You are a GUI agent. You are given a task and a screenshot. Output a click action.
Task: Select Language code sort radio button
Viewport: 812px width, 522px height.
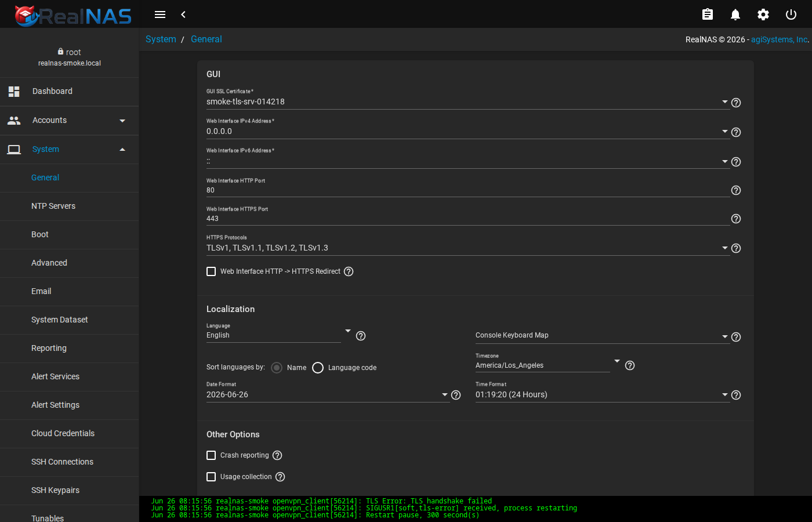coord(318,368)
